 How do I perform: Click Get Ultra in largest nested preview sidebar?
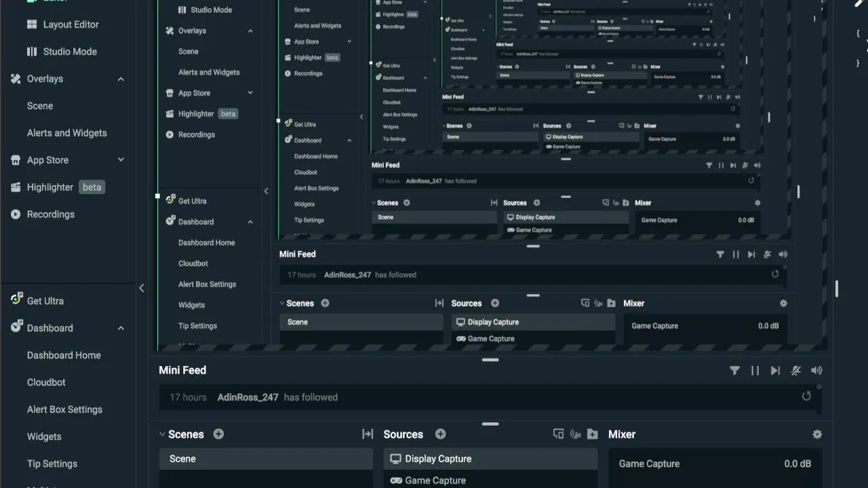pos(192,201)
